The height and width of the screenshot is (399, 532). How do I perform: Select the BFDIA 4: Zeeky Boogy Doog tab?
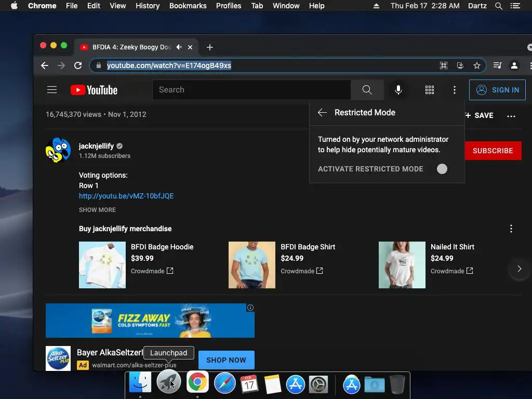coord(136,47)
